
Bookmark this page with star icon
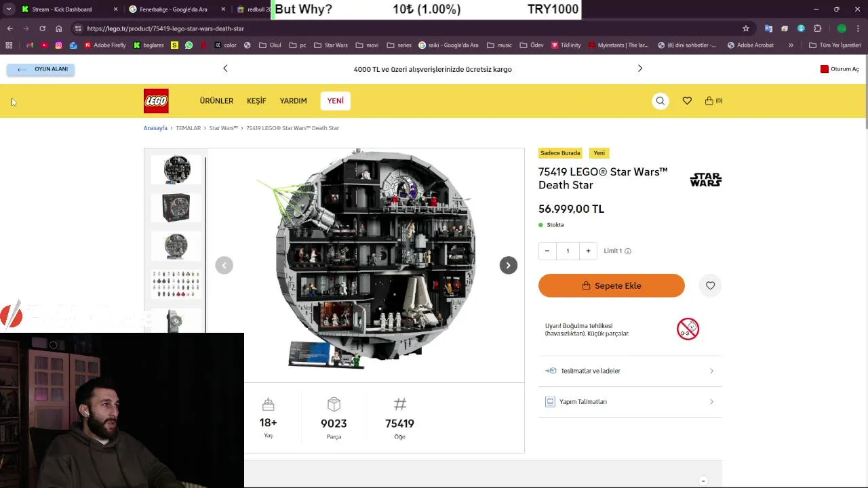(746, 28)
